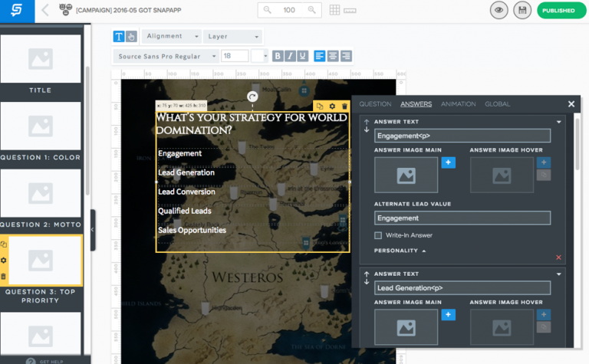Open the Alignment dropdown

[172, 36]
